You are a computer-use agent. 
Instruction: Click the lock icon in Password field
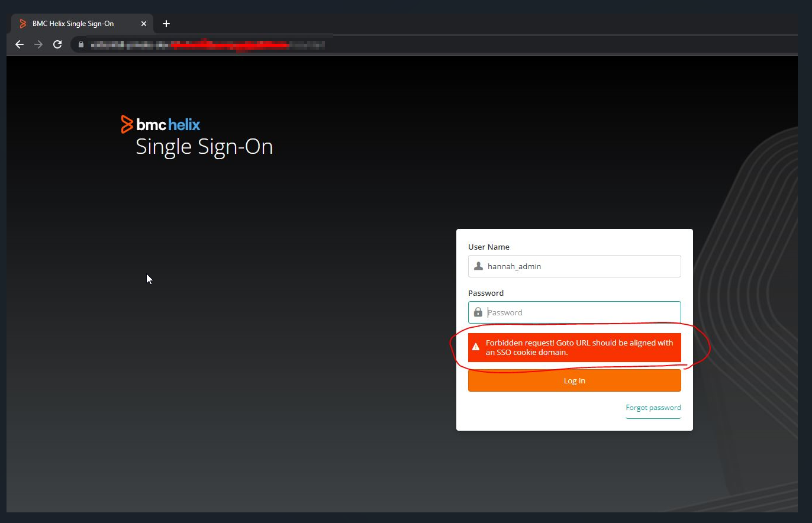(x=478, y=312)
